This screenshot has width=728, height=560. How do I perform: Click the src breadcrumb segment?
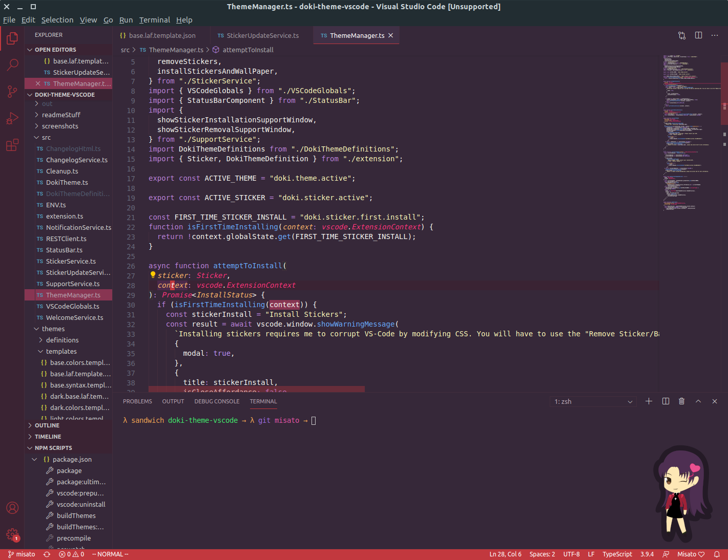[125, 50]
